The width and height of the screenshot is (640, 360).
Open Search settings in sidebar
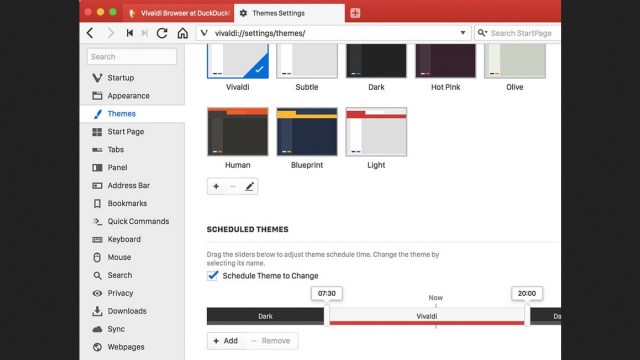[132, 275]
